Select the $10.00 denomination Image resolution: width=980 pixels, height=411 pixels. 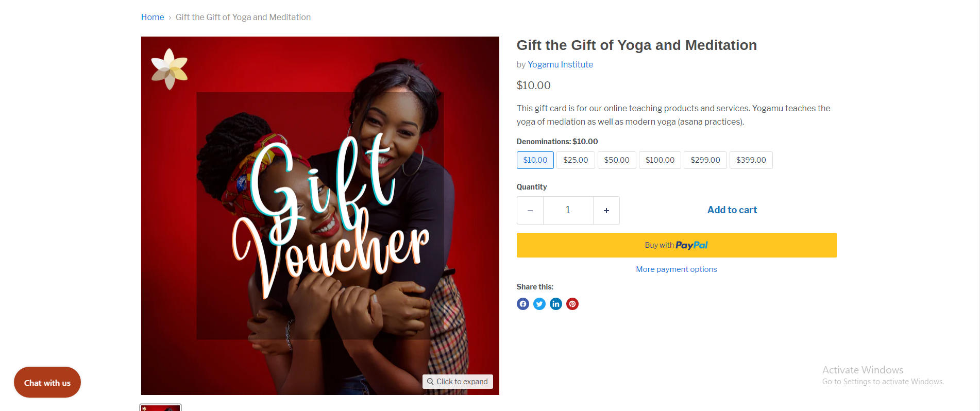click(x=535, y=160)
